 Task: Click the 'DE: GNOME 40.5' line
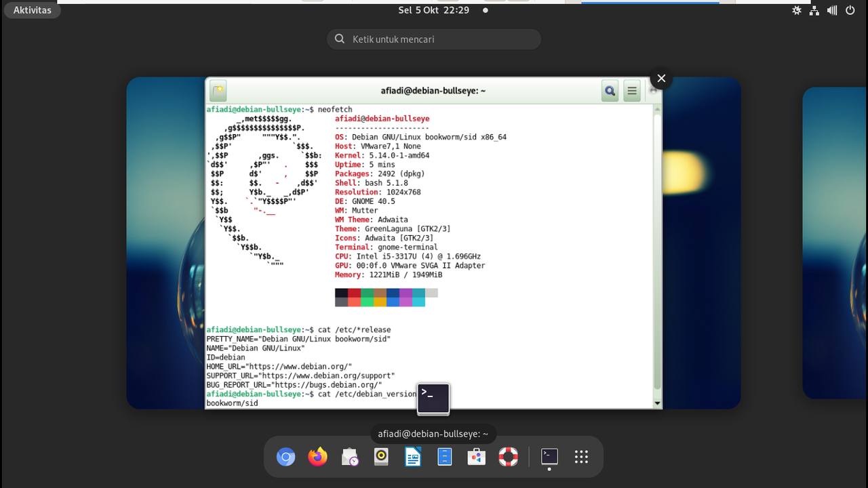[x=365, y=201]
